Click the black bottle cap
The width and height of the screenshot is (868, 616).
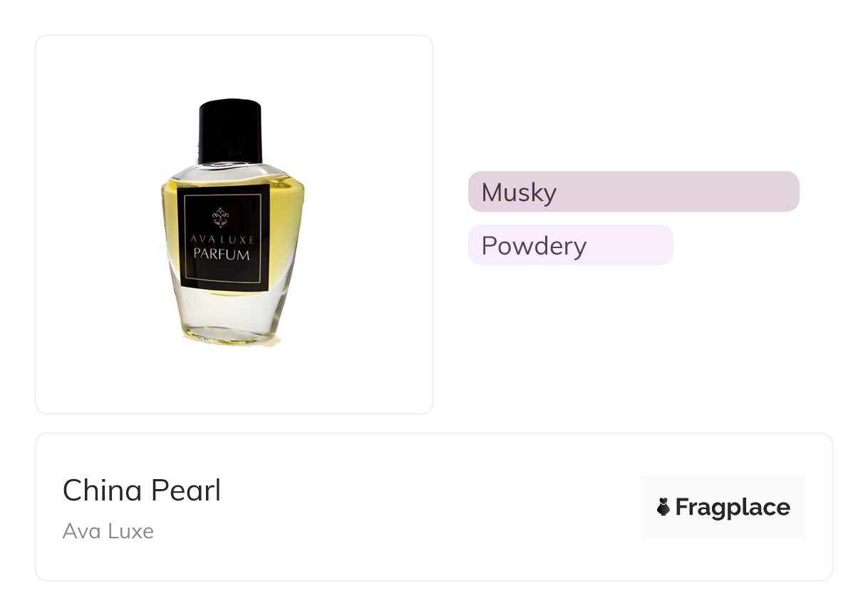230,131
